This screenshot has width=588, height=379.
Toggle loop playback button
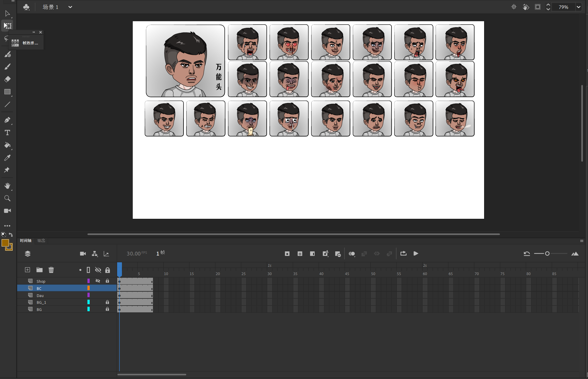[x=403, y=253]
